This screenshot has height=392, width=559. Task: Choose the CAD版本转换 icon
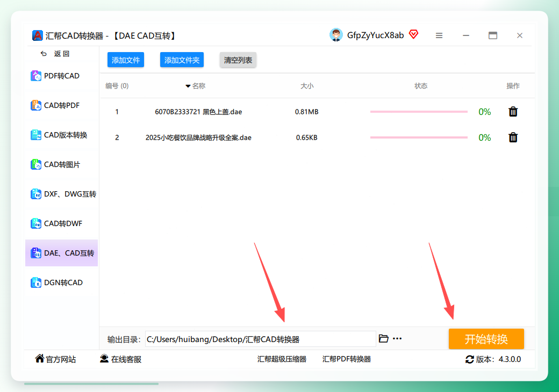point(36,135)
